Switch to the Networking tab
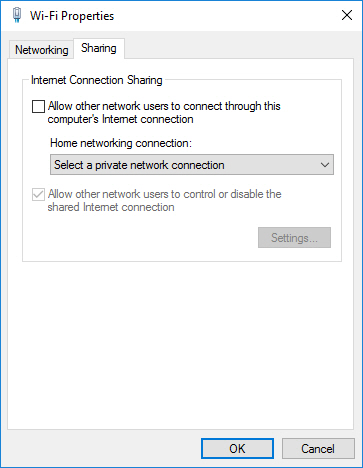Viewport: 363px width, 468px height. point(42,50)
